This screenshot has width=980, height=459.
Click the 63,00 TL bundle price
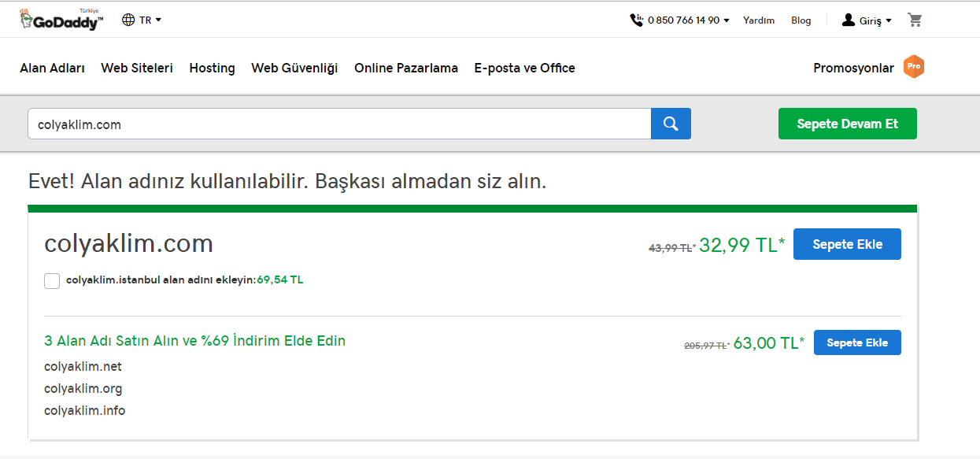click(769, 342)
